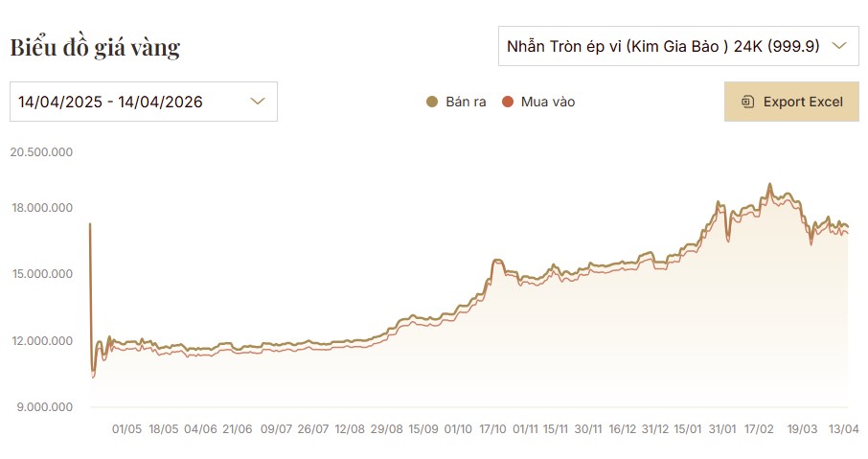Image resolution: width=868 pixels, height=459 pixels.
Task: Select the 17/10 date on x-axis
Action: pos(493,429)
